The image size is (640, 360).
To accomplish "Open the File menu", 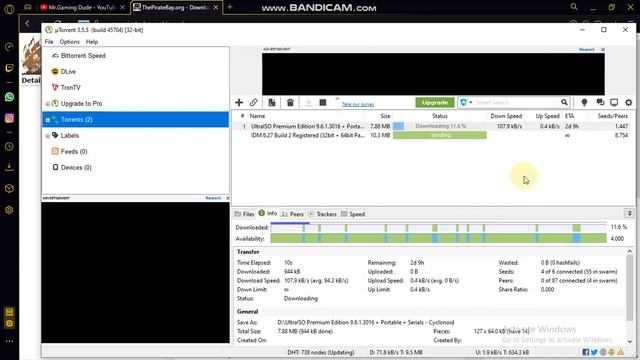I will [49, 42].
